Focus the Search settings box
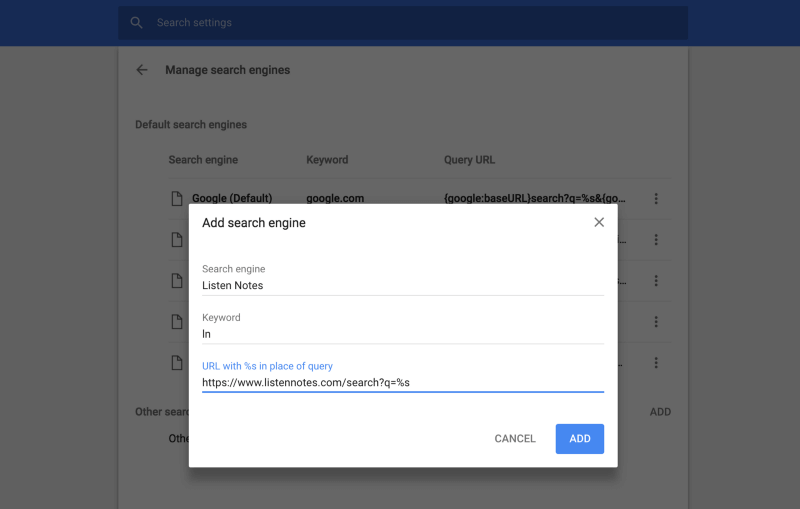 pyautogui.click(x=403, y=22)
